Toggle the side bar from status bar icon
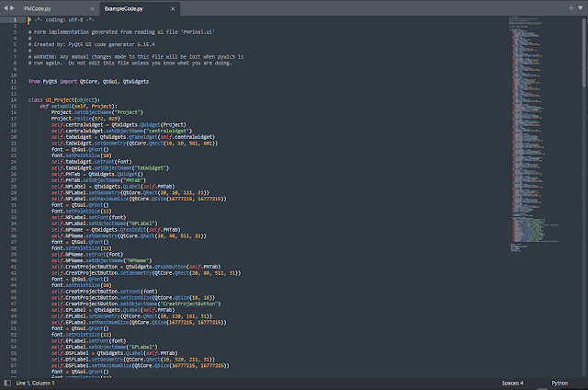 click(x=7, y=383)
